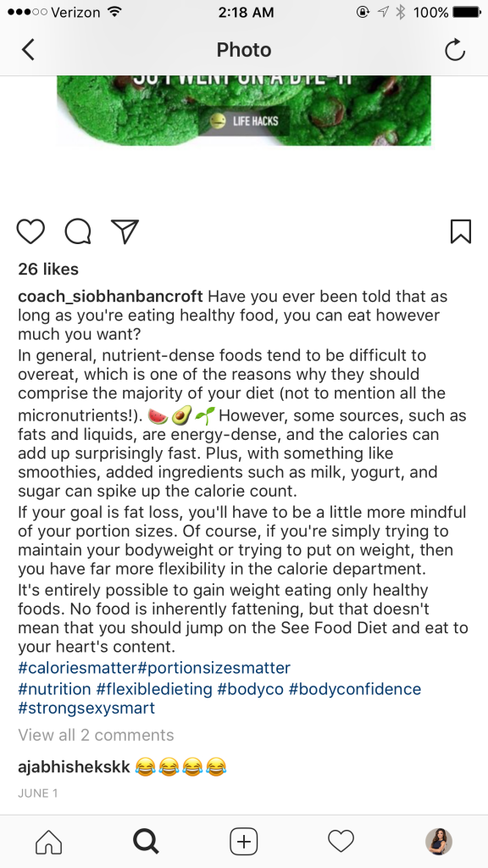Open the profile avatar tab
488x868 pixels.
(439, 842)
